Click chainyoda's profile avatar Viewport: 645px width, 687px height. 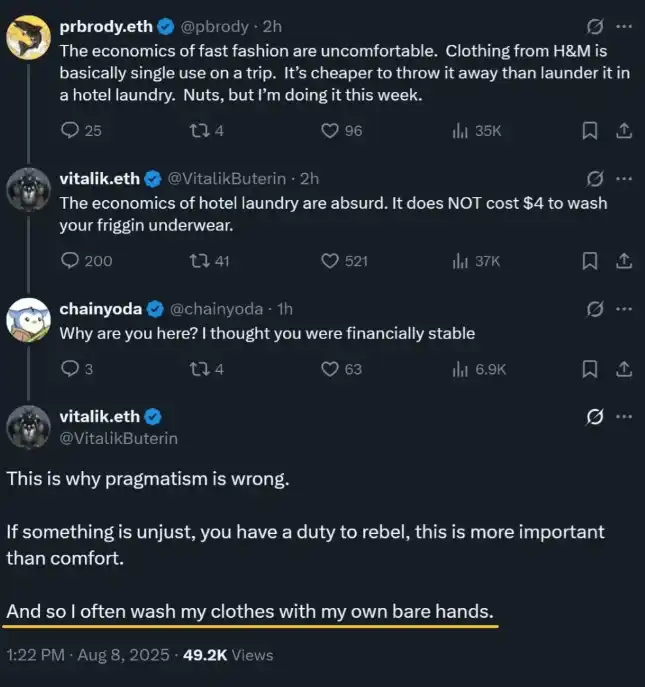29,321
